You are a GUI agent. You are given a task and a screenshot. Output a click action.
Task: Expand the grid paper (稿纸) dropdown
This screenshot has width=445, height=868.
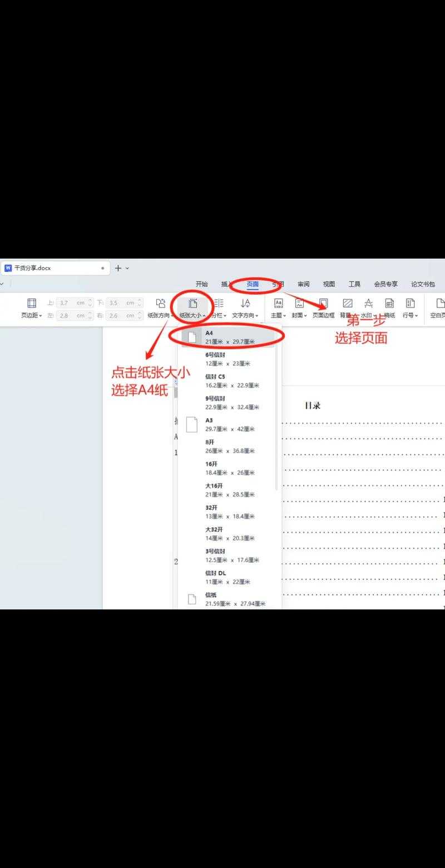(395, 315)
